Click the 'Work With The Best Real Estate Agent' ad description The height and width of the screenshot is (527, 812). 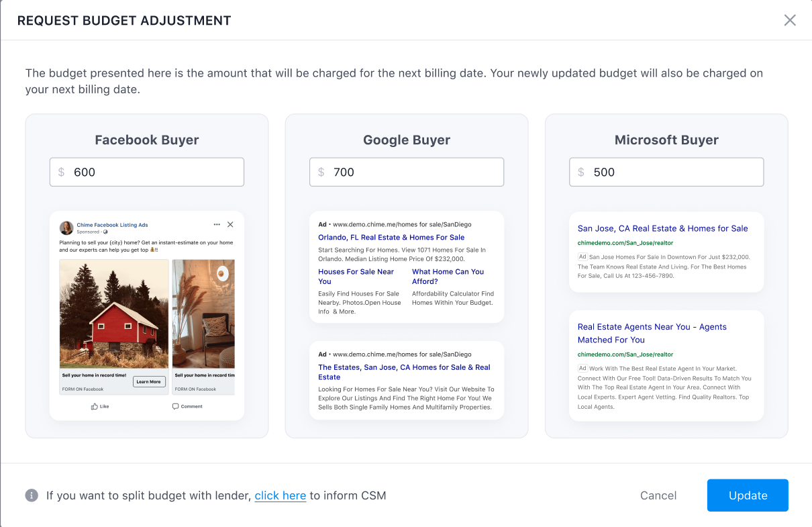664,387
